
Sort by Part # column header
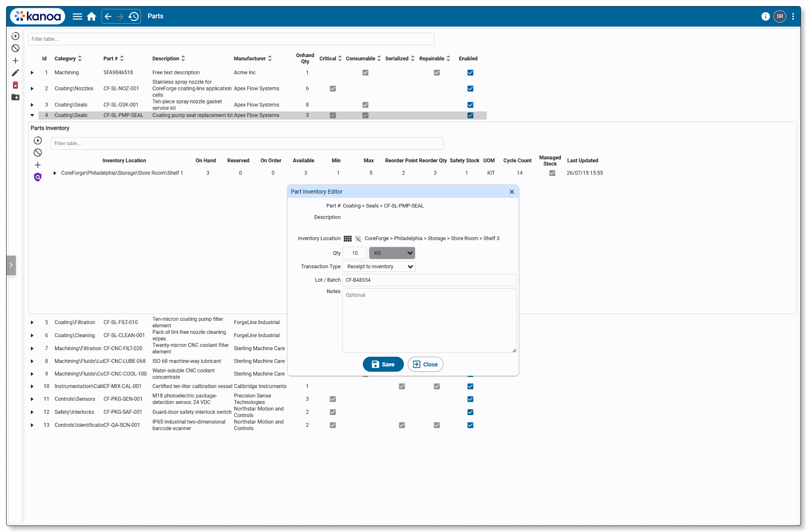pos(114,58)
